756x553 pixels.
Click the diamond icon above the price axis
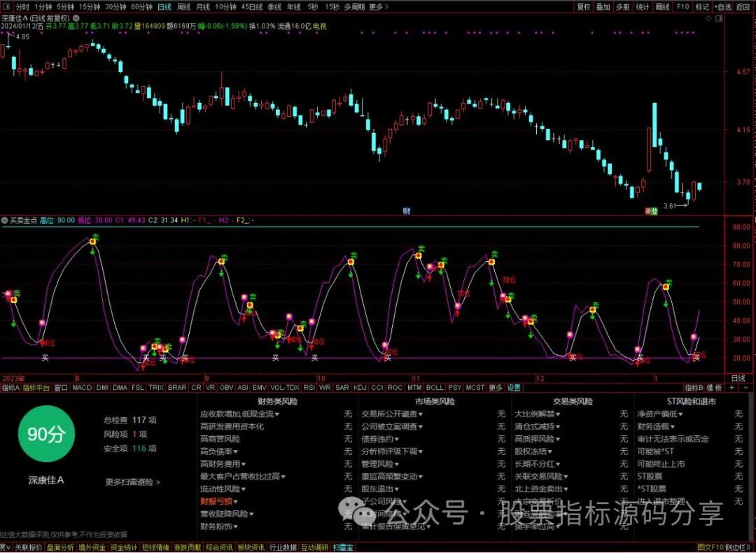click(x=708, y=19)
